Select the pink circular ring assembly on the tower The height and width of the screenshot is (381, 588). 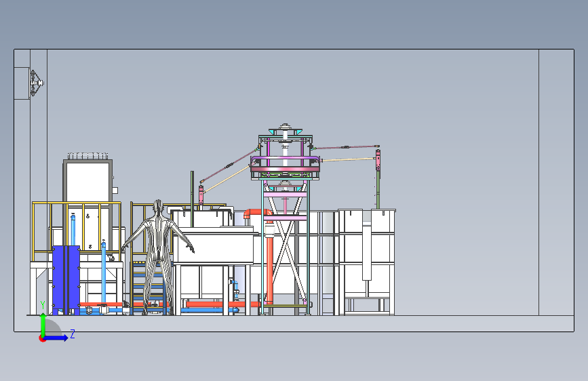[285, 165]
